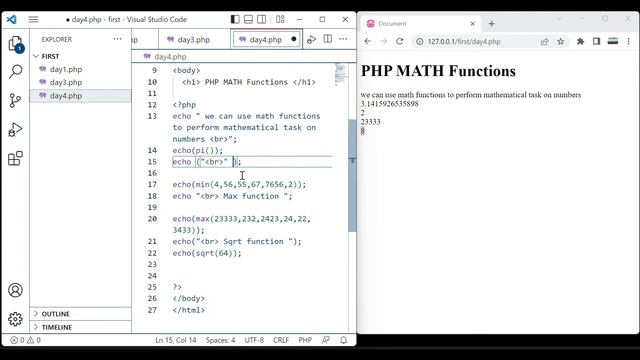This screenshot has width=640, height=360.
Task: Change end of line sequence CRLF
Action: click(x=281, y=340)
